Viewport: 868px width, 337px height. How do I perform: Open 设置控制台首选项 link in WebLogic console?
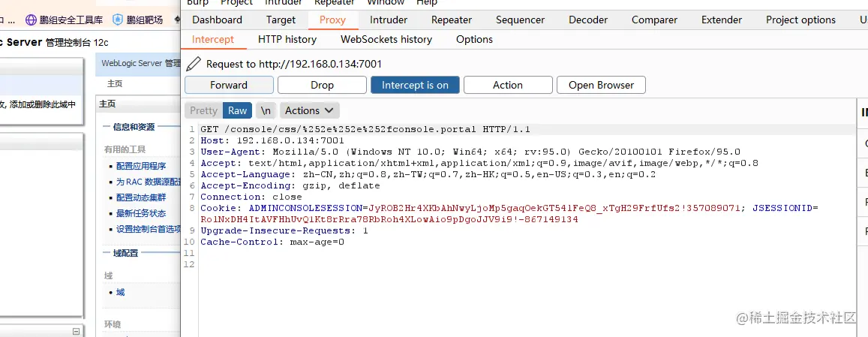pos(149,229)
